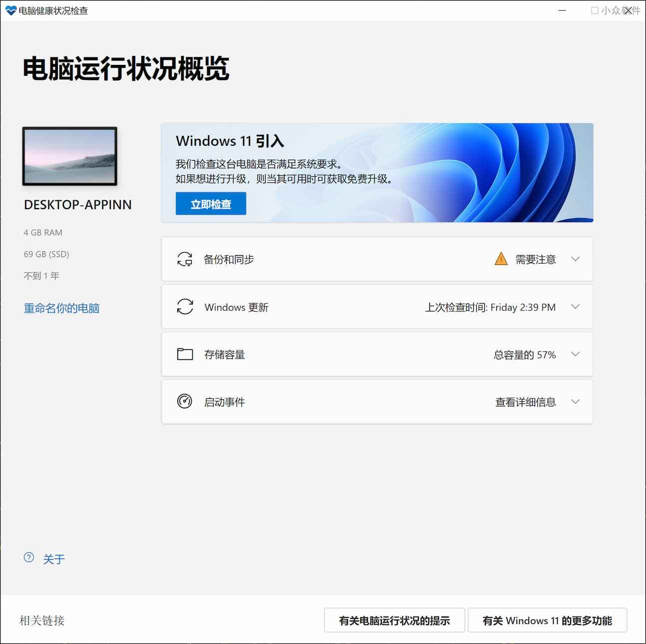Expand the Windows 更新 section chevron

click(575, 307)
